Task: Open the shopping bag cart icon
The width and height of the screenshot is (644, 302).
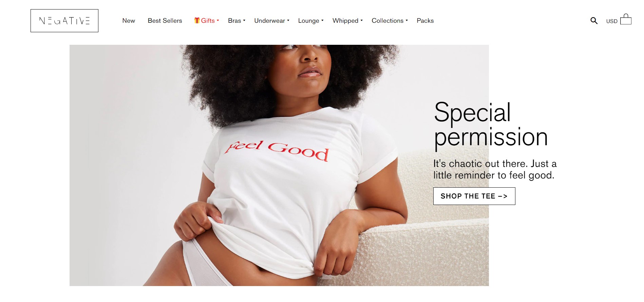Action: coord(626,19)
